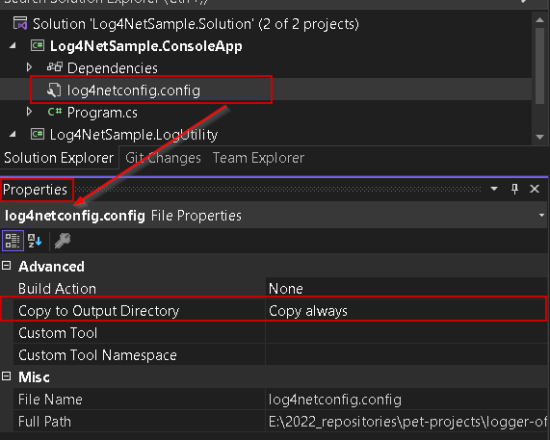The height and width of the screenshot is (440, 550).
Task: Open Property Pages wrench icon
Action: pos(62,241)
